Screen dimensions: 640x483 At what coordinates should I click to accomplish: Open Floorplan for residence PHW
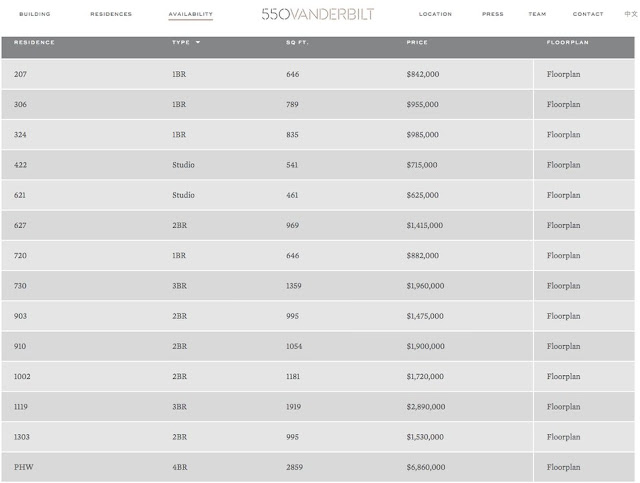click(563, 467)
